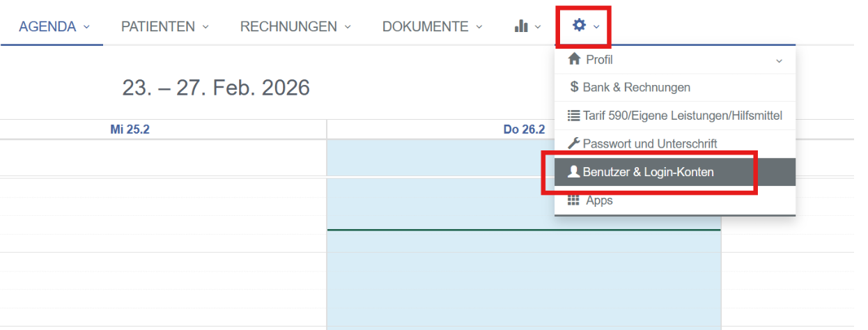Click the home icon beside Profil

(x=575, y=60)
